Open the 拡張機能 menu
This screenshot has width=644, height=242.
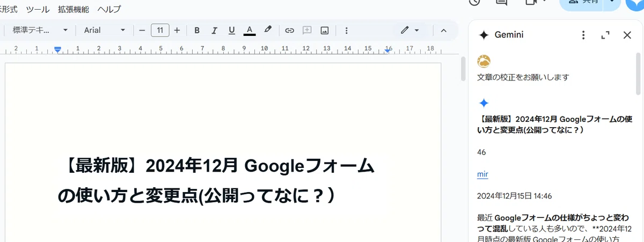74,9
